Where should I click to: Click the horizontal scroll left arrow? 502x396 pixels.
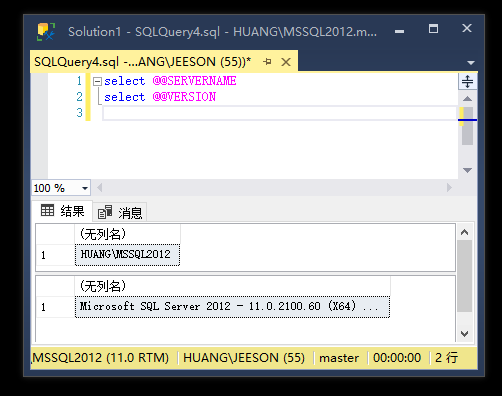point(99,188)
